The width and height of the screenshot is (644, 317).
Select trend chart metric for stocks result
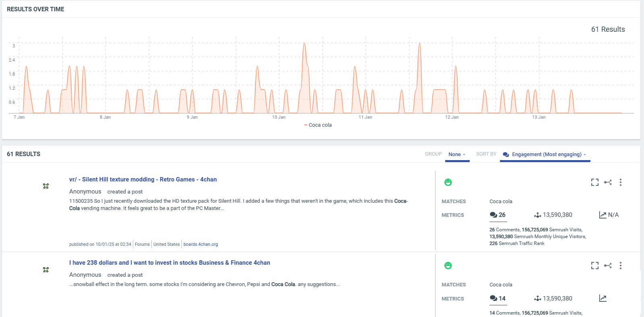pos(603,298)
